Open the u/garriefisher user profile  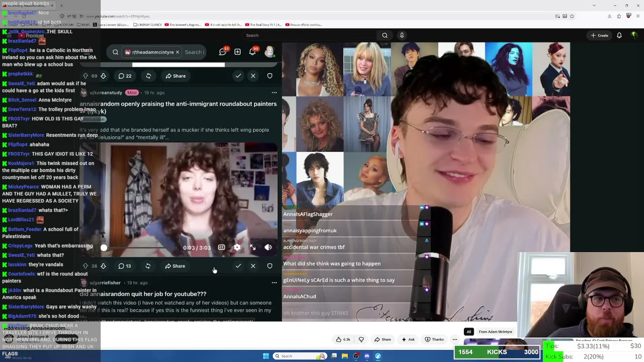point(105,283)
